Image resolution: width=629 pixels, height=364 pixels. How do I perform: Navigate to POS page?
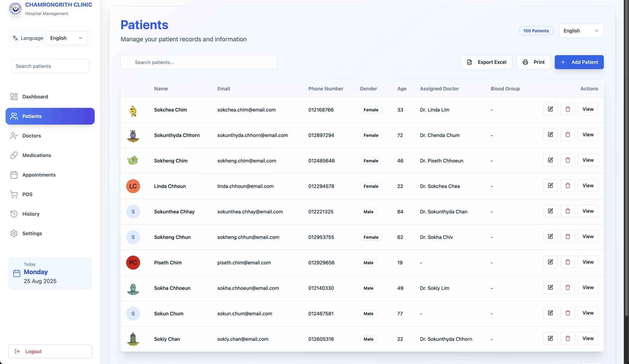coord(27,194)
